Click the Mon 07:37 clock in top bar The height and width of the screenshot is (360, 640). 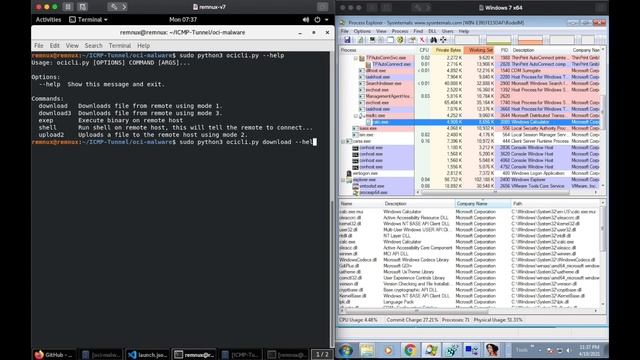click(x=183, y=20)
